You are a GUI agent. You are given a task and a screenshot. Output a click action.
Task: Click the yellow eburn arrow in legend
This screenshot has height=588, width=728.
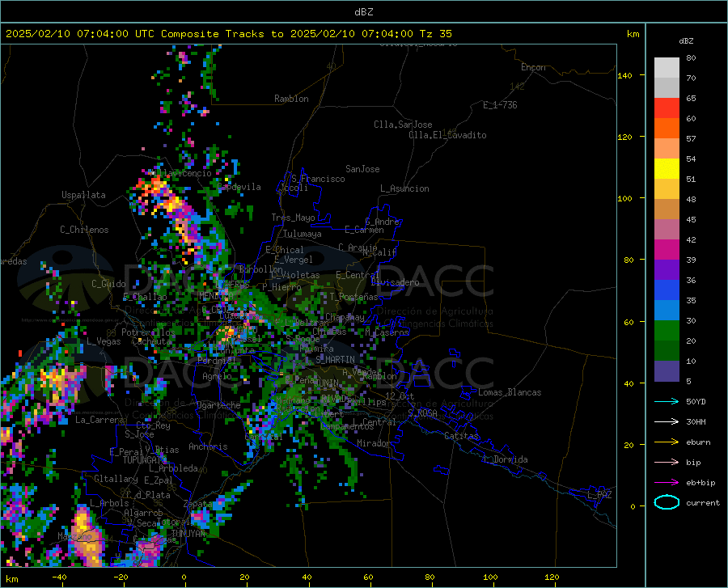coord(667,442)
